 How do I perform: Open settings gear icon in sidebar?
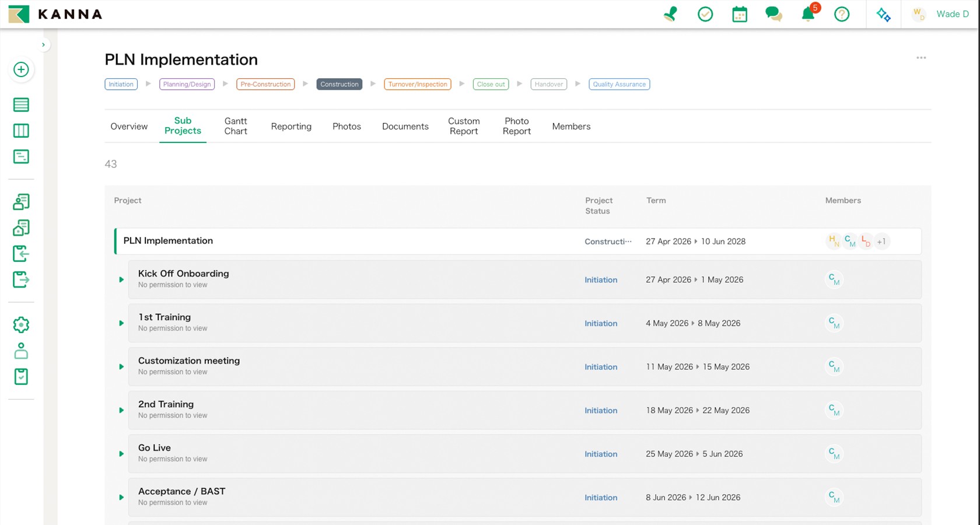tap(21, 325)
